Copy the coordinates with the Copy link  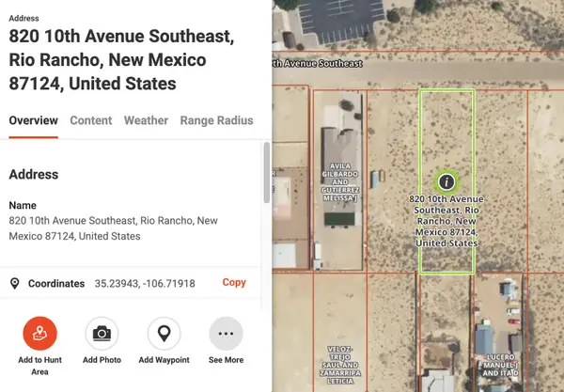234,282
